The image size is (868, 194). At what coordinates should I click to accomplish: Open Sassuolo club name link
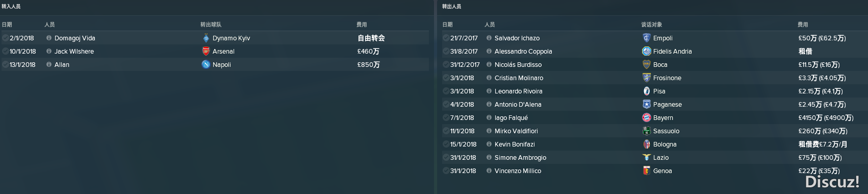666,131
